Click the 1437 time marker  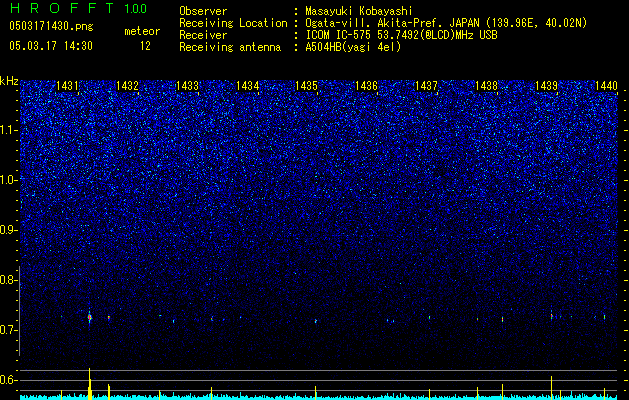point(426,85)
